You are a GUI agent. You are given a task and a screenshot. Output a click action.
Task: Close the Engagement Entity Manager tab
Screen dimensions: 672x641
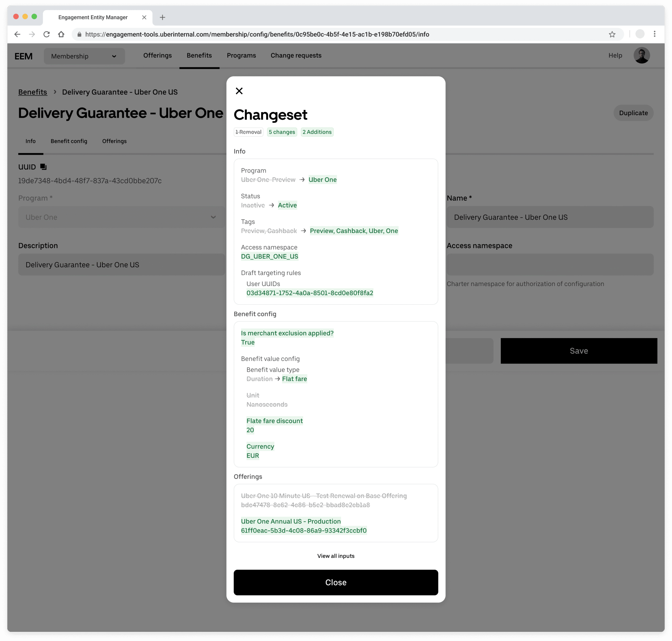(144, 17)
